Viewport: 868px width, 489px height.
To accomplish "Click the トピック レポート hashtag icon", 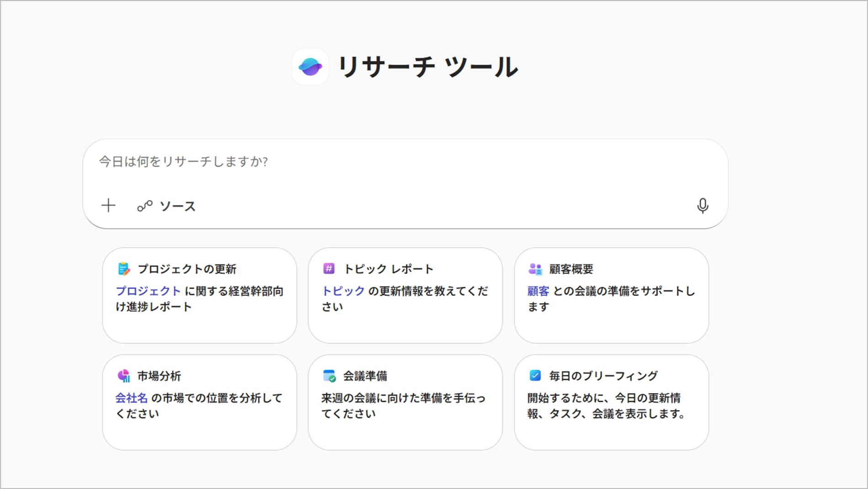I will [x=329, y=268].
